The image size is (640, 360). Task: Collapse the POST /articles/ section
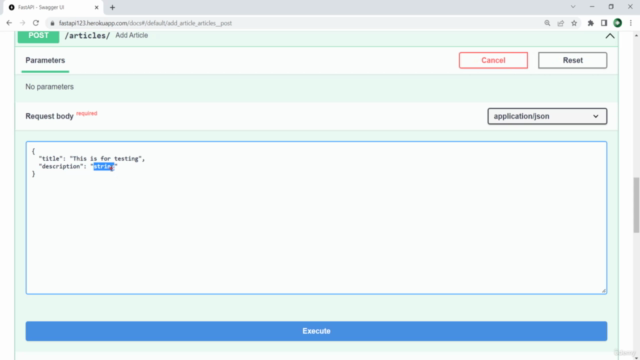610,36
